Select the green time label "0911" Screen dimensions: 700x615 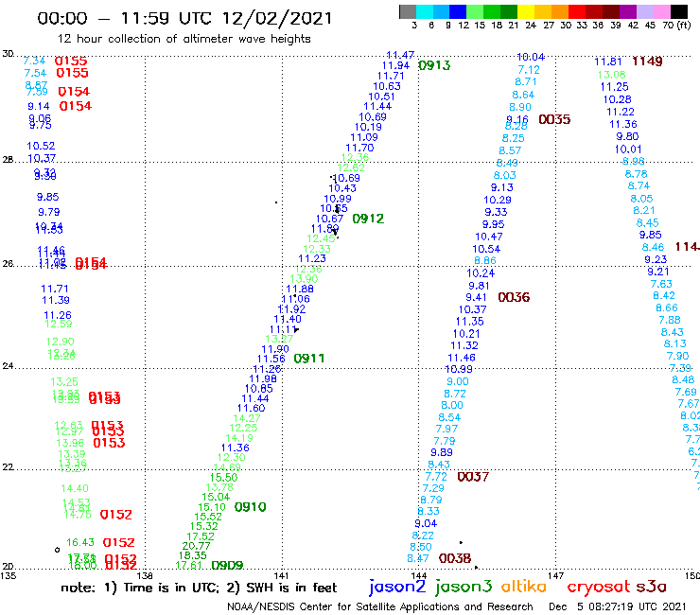(x=309, y=359)
